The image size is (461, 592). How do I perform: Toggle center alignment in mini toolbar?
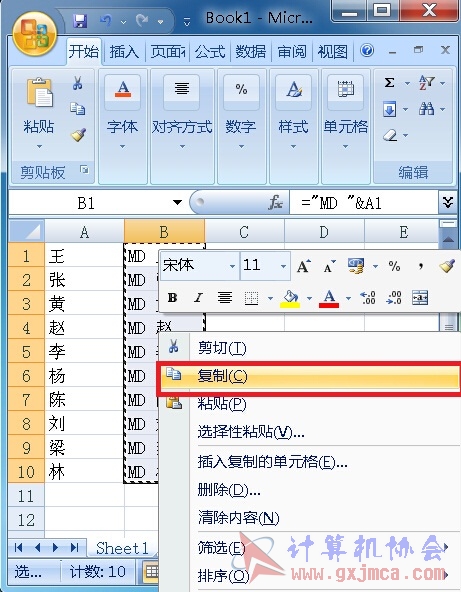point(225,298)
